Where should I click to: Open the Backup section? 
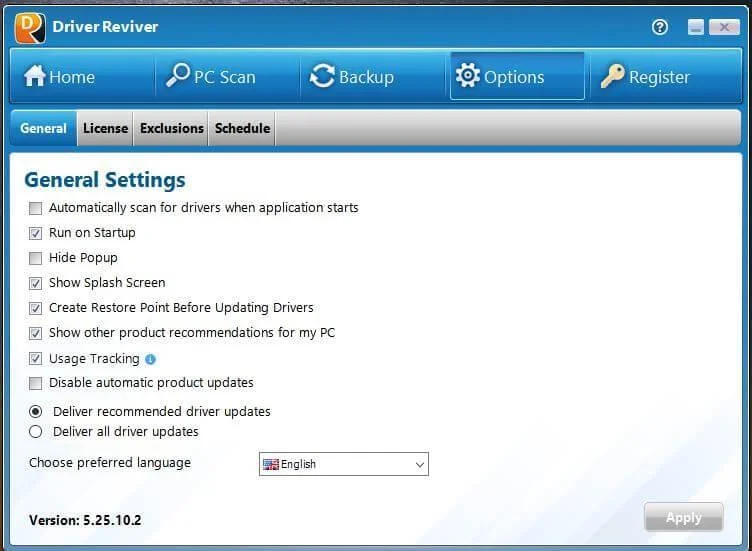click(x=373, y=76)
